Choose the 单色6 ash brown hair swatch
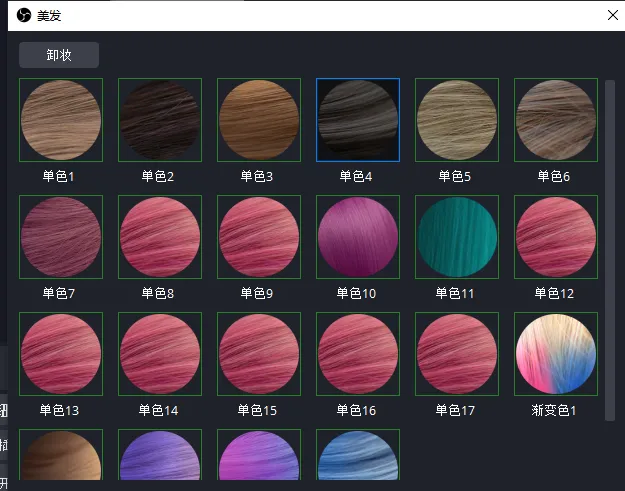 [556, 120]
